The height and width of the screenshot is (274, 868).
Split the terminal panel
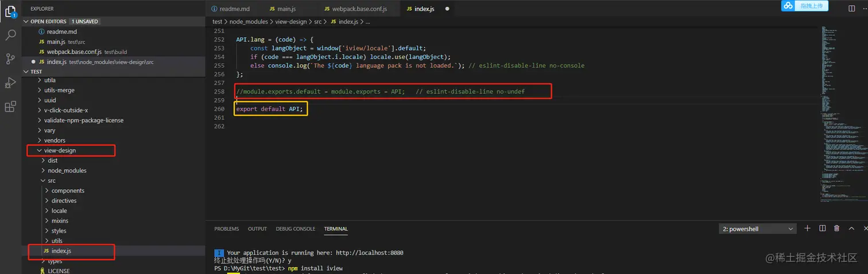[822, 229]
